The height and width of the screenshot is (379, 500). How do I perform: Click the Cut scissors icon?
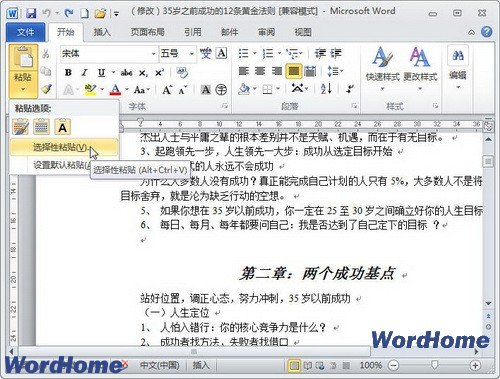(x=46, y=53)
